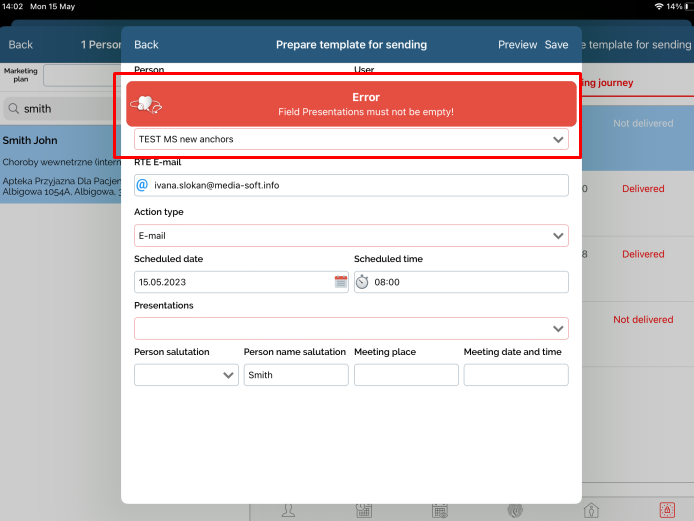The width and height of the screenshot is (694, 521).
Task: Tap the heart stethoscope icon in error banner
Action: click(x=146, y=104)
